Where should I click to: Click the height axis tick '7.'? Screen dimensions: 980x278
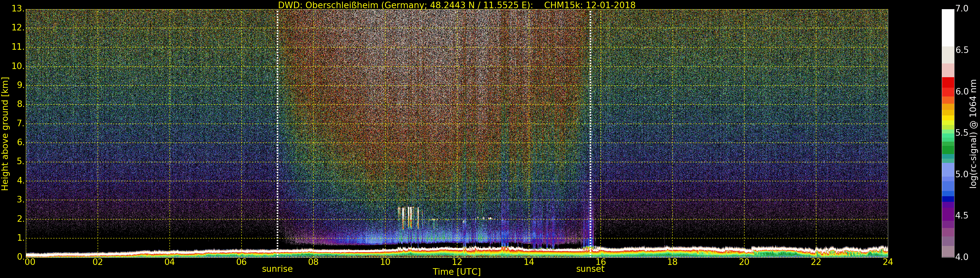click(x=21, y=123)
